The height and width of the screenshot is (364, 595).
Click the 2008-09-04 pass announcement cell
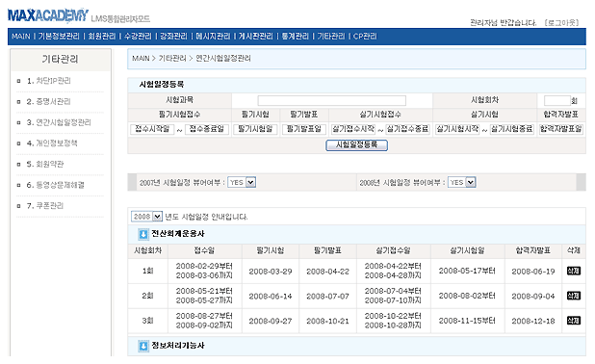coord(533,296)
